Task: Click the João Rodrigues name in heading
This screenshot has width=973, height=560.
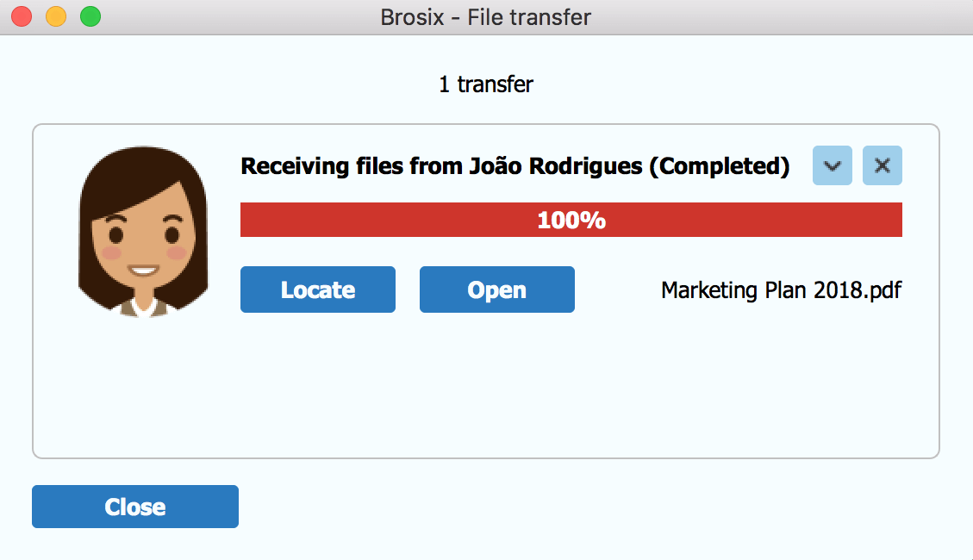Action: (555, 166)
